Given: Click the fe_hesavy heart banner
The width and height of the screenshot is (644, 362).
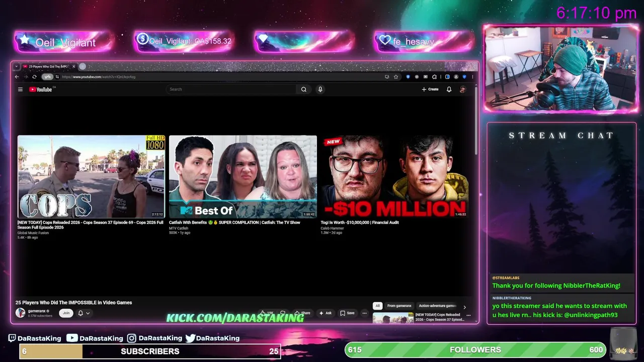Looking at the screenshot, I should (x=424, y=41).
